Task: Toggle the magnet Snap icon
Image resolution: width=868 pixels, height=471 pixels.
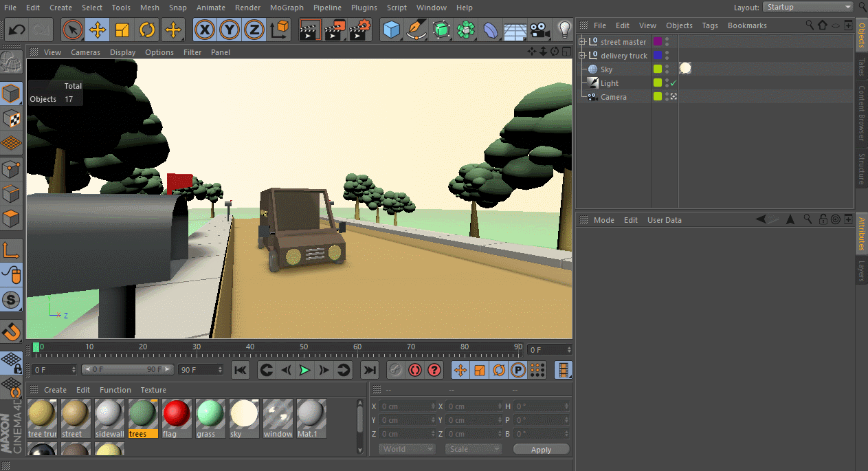Action: pyautogui.click(x=12, y=331)
